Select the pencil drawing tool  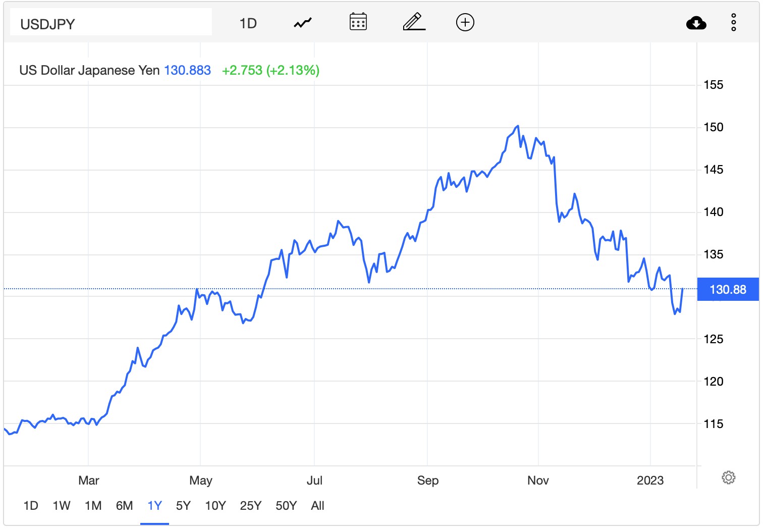pyautogui.click(x=414, y=22)
